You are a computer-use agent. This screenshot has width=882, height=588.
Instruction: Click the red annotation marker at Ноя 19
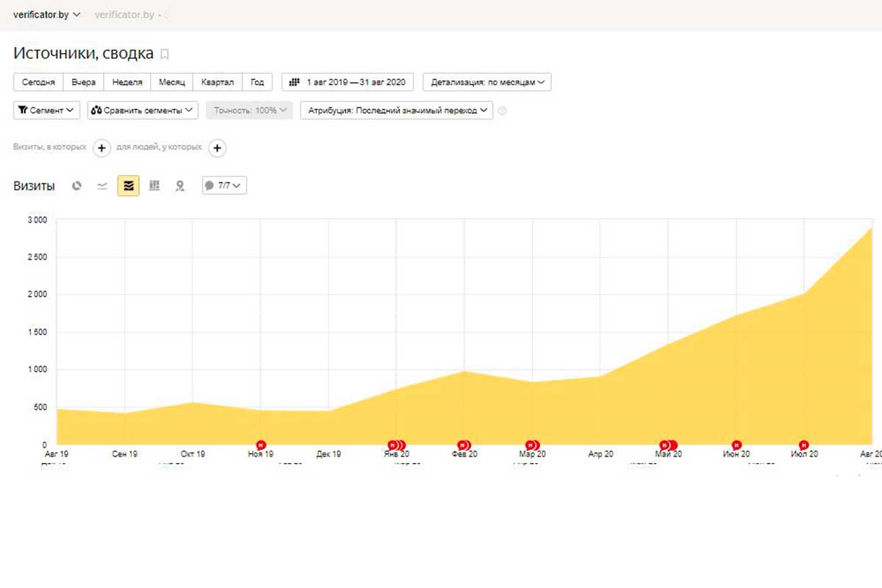(261, 445)
